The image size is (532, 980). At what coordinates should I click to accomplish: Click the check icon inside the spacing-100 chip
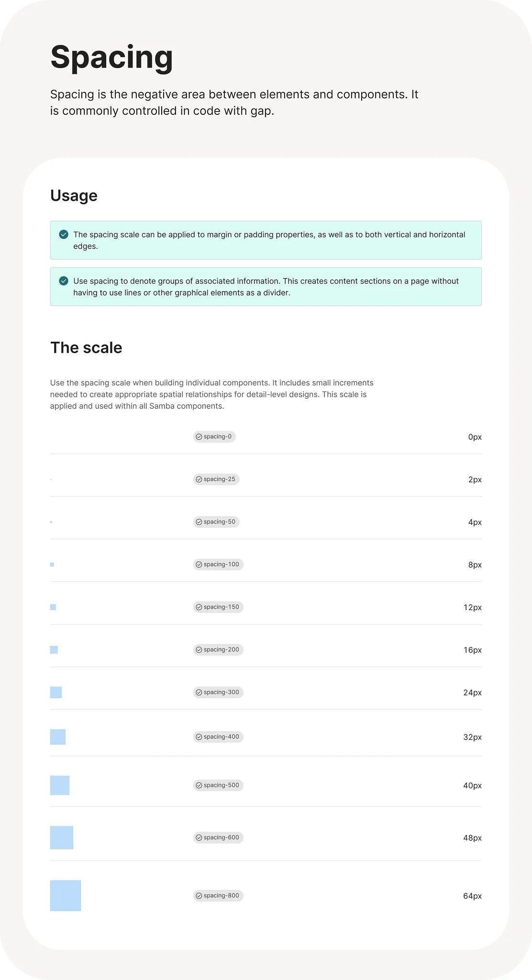[199, 565]
